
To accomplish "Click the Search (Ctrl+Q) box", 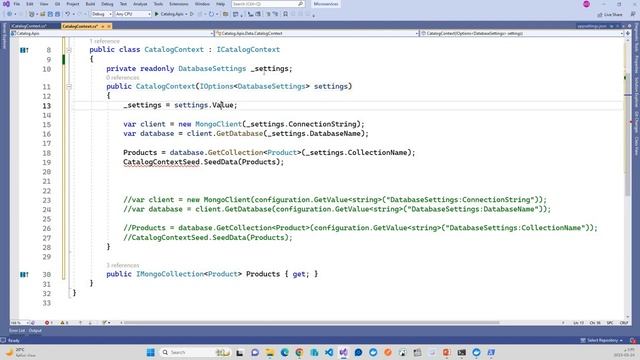I will 268,4.
